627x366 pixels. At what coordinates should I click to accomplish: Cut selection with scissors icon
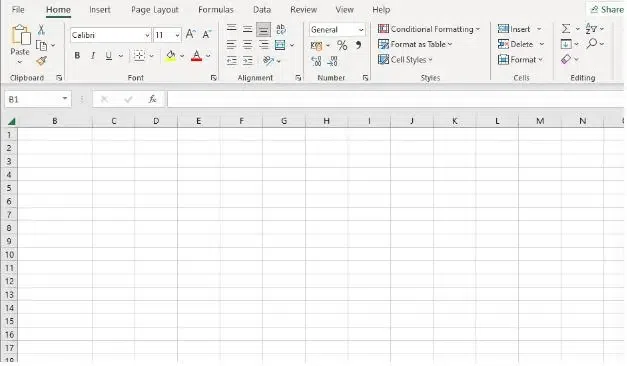pos(41,30)
